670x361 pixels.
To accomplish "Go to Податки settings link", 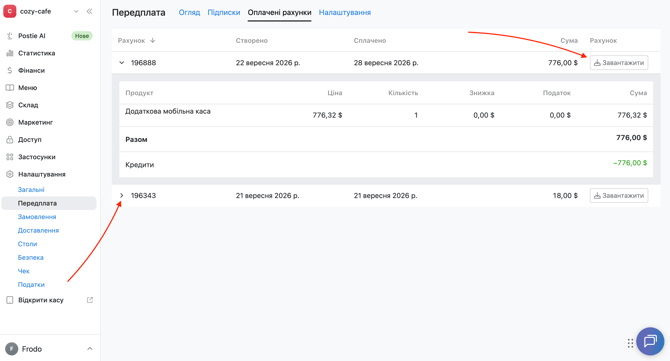I will 31,285.
